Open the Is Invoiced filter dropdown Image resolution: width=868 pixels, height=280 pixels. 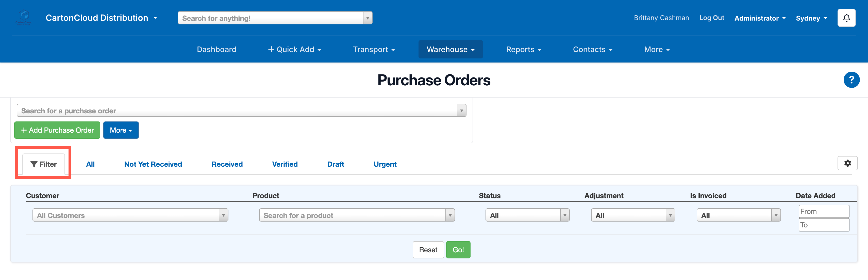738,215
